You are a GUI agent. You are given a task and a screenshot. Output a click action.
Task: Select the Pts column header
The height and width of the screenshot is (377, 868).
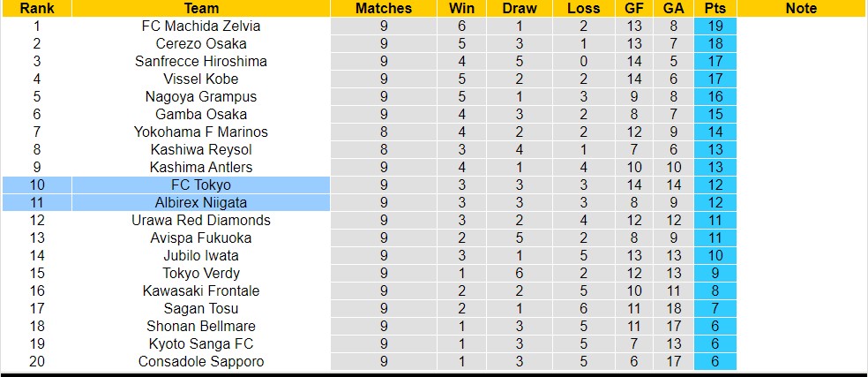point(715,9)
